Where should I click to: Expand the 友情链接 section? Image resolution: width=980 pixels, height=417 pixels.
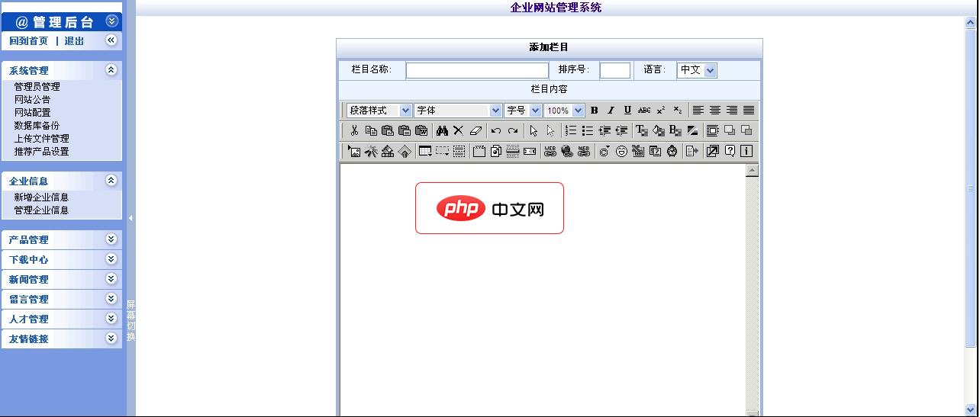coord(111,338)
